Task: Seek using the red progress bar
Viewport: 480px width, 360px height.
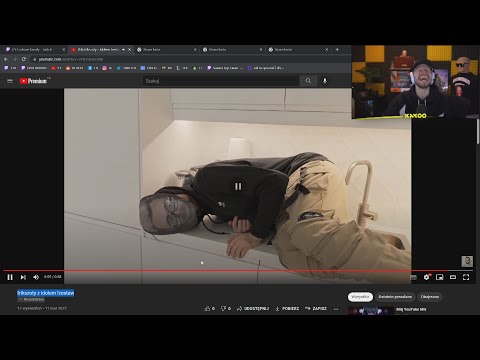Action: point(238,271)
